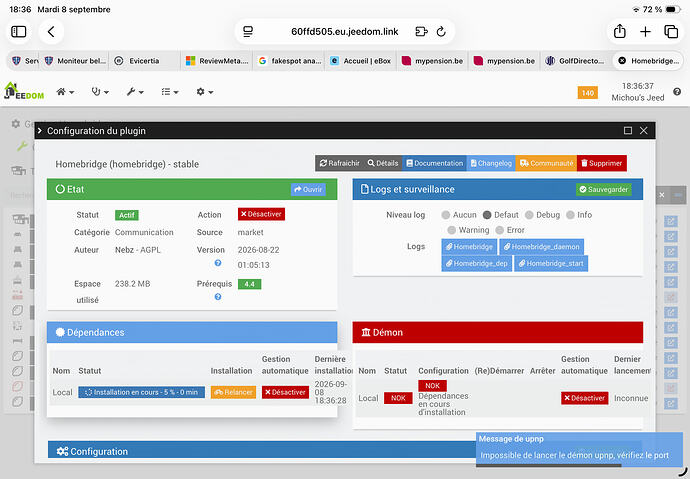Open the list plugins menu dropdown
Image resolution: width=690 pixels, height=479 pixels.
[170, 91]
